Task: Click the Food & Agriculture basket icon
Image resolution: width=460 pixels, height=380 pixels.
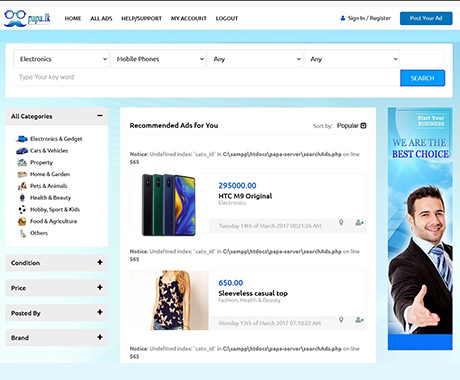Action: (x=22, y=221)
